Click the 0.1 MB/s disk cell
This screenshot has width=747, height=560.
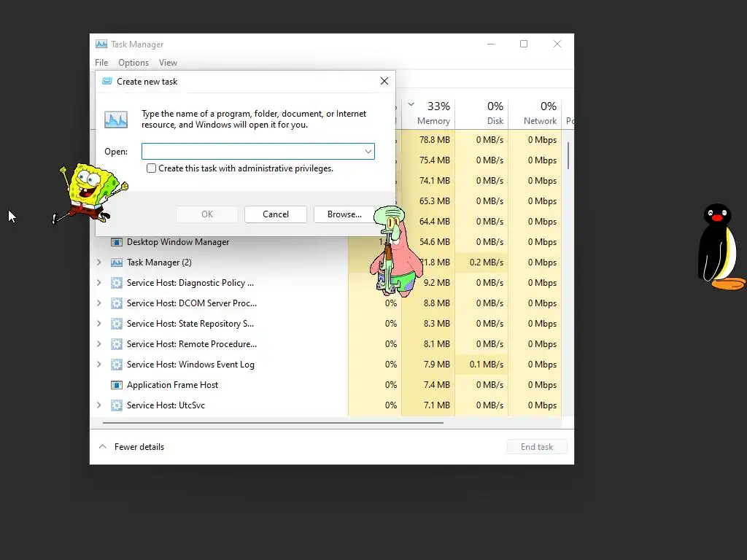(x=481, y=365)
